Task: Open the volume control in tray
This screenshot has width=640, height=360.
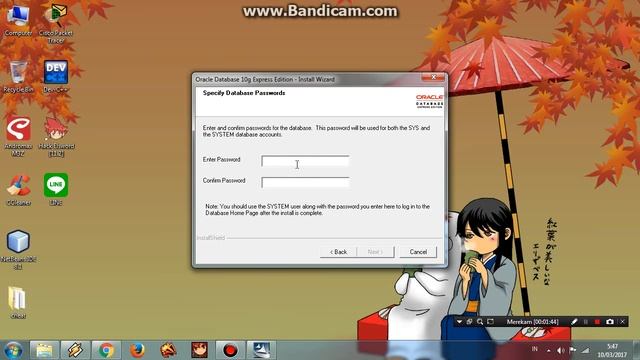Action: [560, 350]
